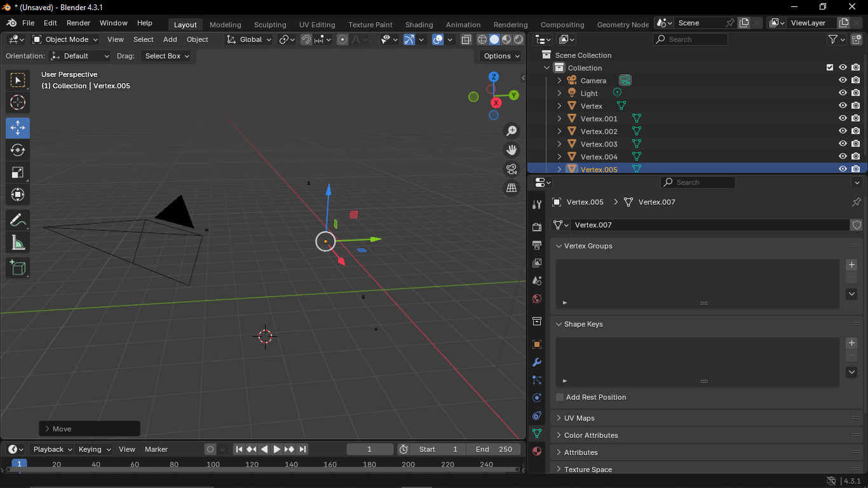
Task: Jump to the end frame
Action: tap(302, 449)
